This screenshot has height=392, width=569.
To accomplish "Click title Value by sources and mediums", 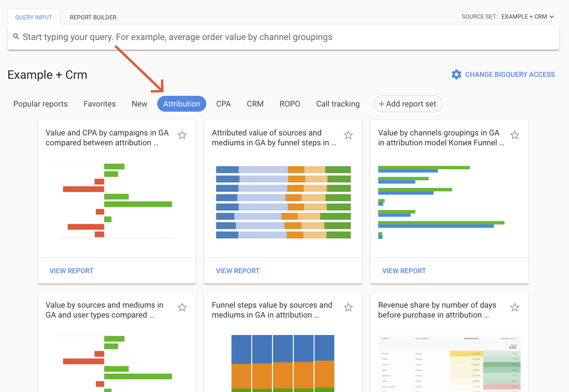I will click(104, 310).
